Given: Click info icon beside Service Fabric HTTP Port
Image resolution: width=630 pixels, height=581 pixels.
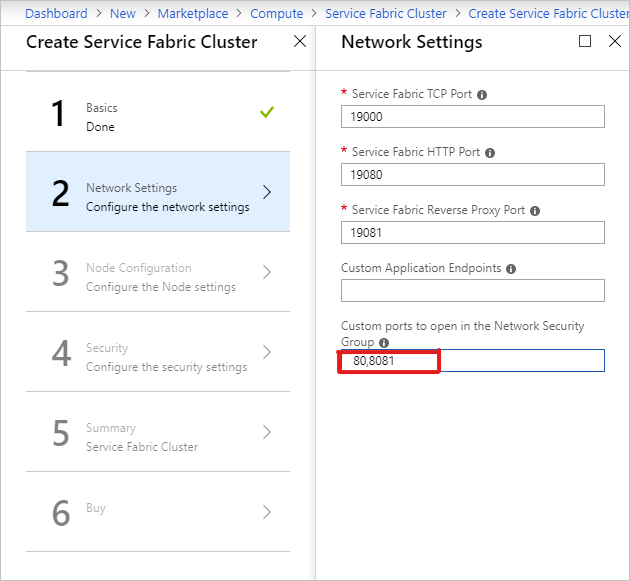Looking at the screenshot, I should point(490,153).
